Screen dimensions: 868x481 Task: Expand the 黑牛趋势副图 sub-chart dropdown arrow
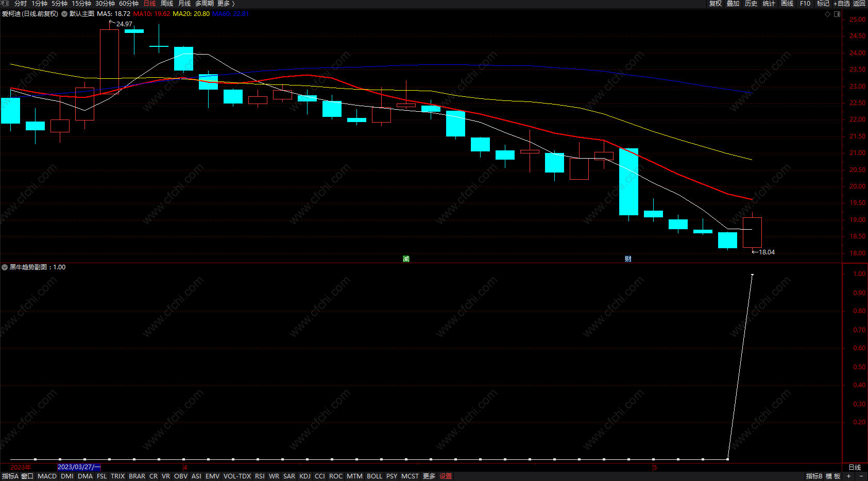pos(5,267)
